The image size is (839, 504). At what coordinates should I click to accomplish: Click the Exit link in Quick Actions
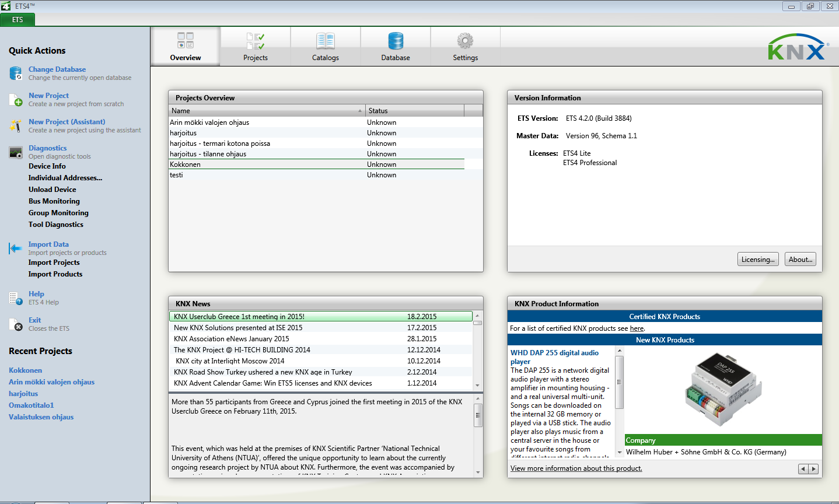tap(35, 320)
